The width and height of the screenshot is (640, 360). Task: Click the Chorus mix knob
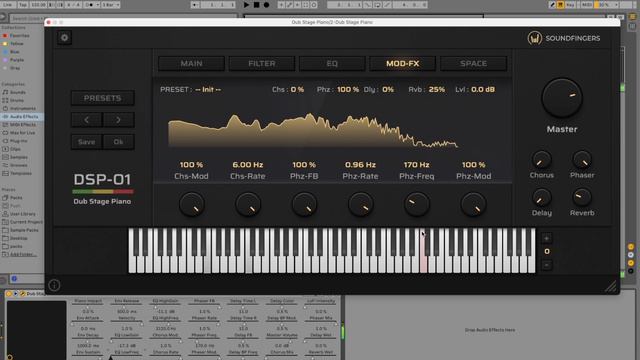pos(542,160)
